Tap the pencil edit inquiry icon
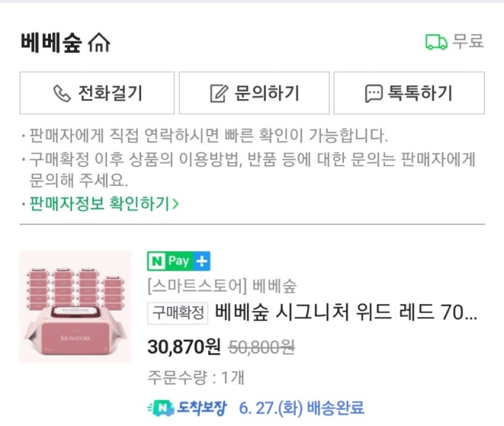 pyautogui.click(x=219, y=93)
